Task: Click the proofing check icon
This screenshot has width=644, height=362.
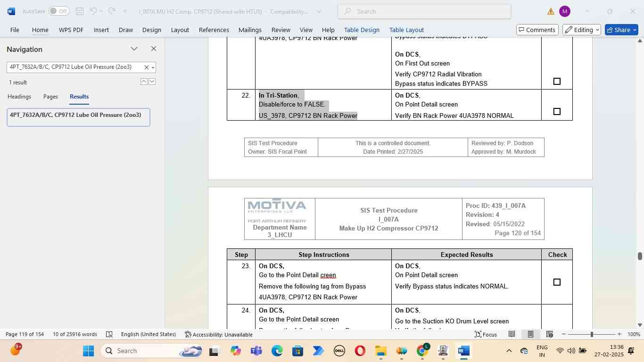Action: [x=109, y=334]
